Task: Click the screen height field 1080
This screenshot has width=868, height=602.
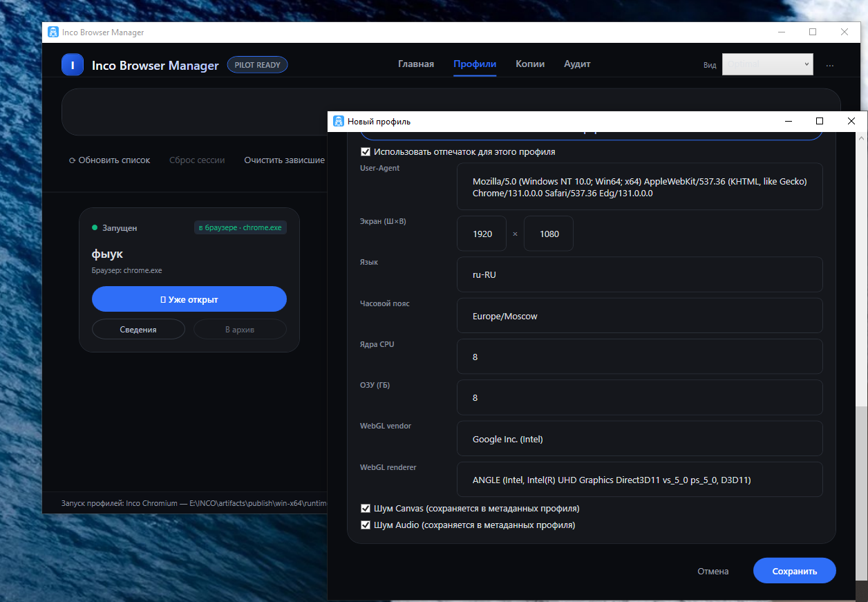Action: click(549, 234)
